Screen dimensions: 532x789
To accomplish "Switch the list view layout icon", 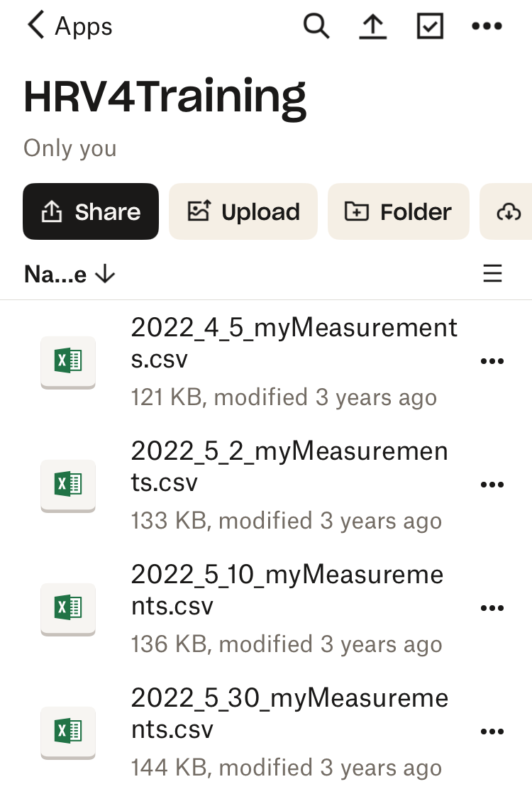I will pos(492,274).
